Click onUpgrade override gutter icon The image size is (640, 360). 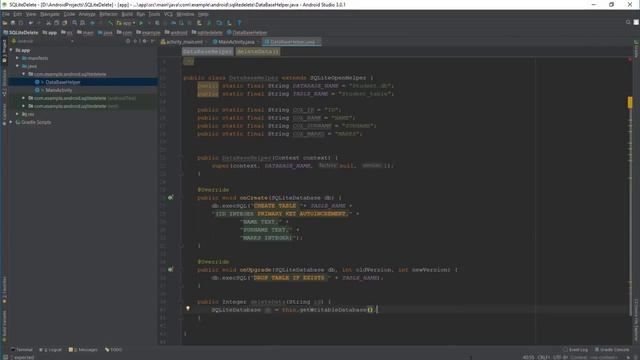pyautogui.click(x=171, y=269)
